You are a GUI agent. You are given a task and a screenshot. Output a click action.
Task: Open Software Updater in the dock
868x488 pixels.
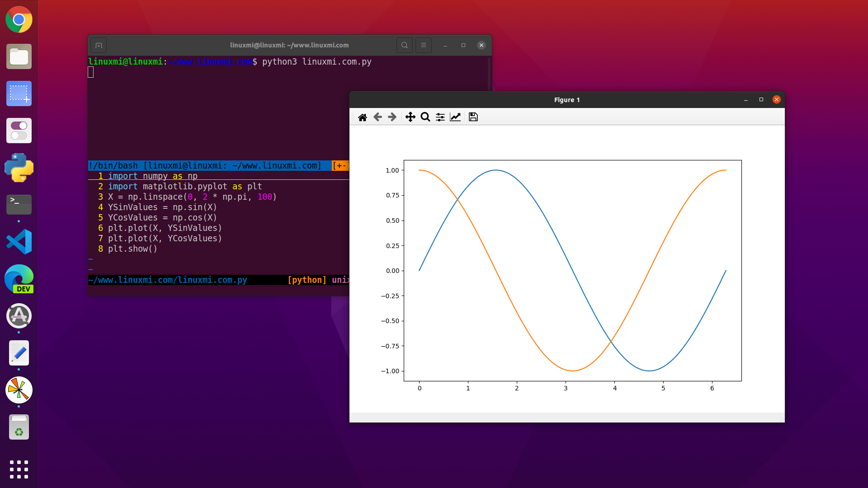19,316
